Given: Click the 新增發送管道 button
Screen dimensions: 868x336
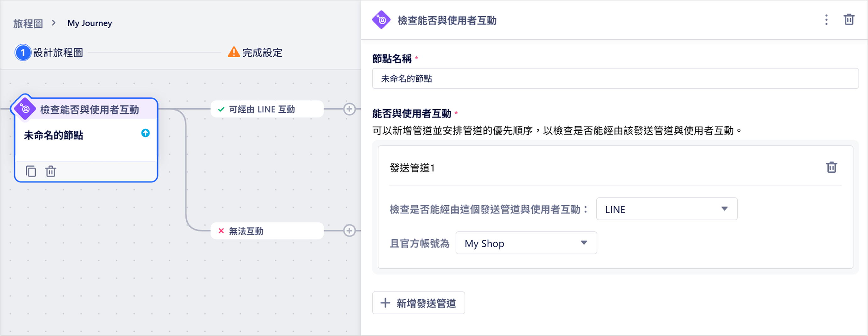Looking at the screenshot, I should pyautogui.click(x=418, y=303).
